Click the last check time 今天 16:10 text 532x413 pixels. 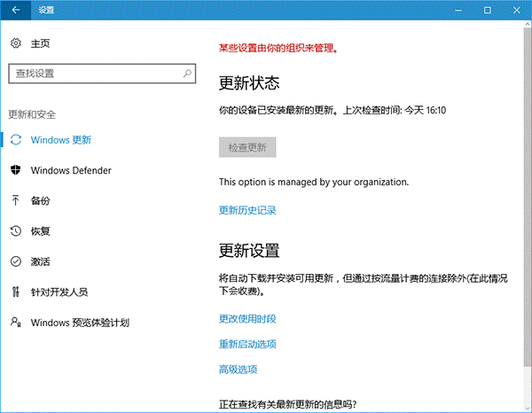tap(425, 110)
